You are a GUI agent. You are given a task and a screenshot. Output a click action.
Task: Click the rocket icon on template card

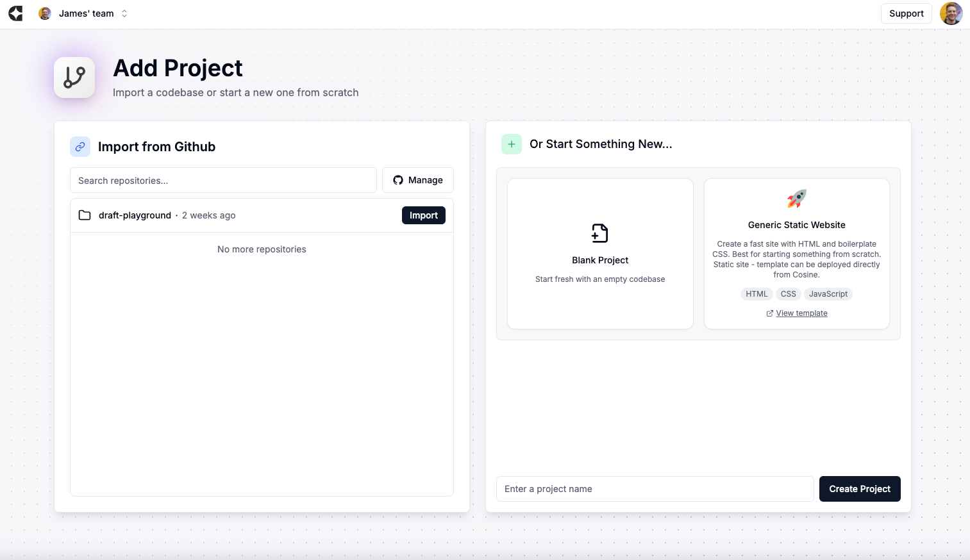click(796, 199)
